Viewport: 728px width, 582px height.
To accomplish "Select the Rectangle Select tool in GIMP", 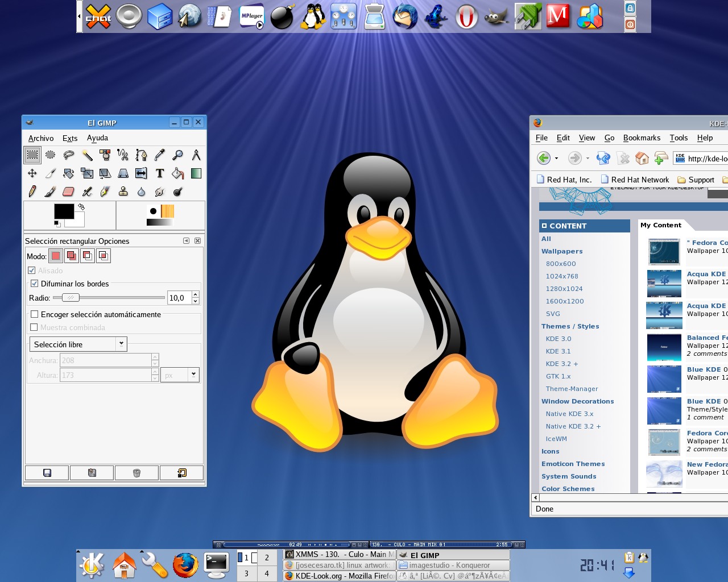I will [x=32, y=155].
